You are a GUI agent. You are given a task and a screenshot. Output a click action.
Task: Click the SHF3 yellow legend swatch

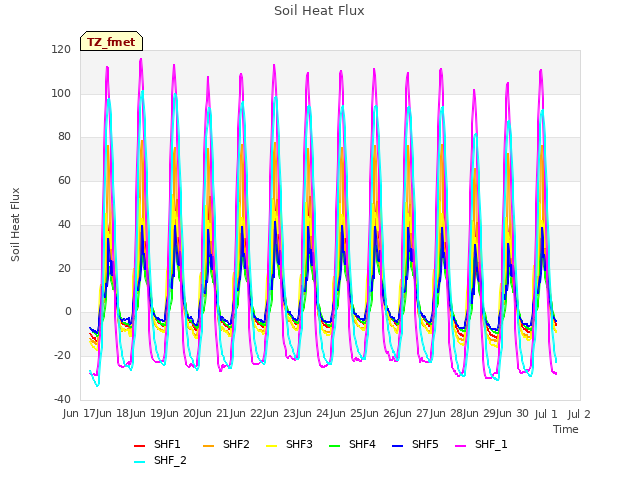point(271,446)
